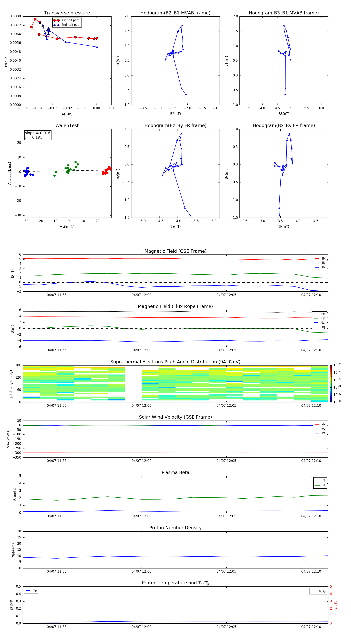Click the "B3(nT)" x-axis label
Viewport: 351px width, 644px height.
284,114
